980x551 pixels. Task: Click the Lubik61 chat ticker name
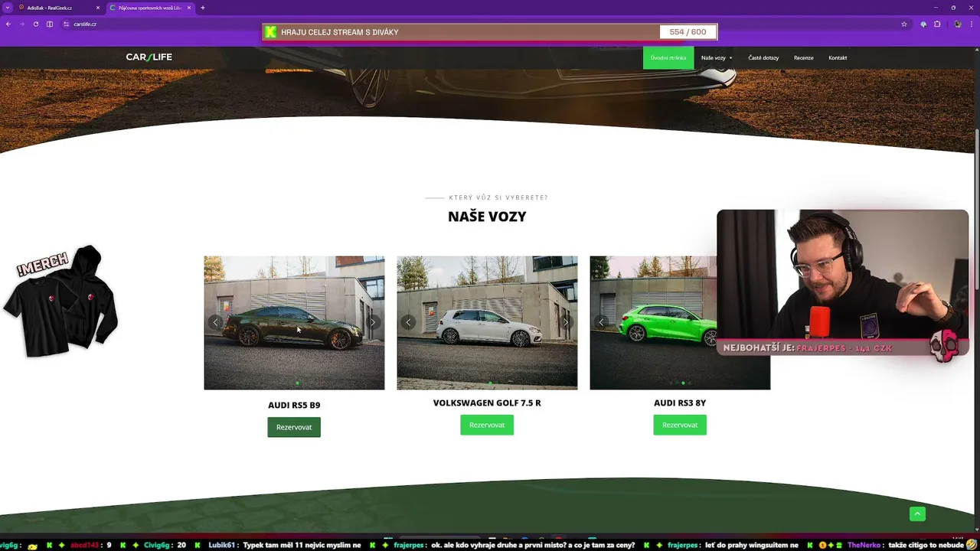(x=220, y=545)
